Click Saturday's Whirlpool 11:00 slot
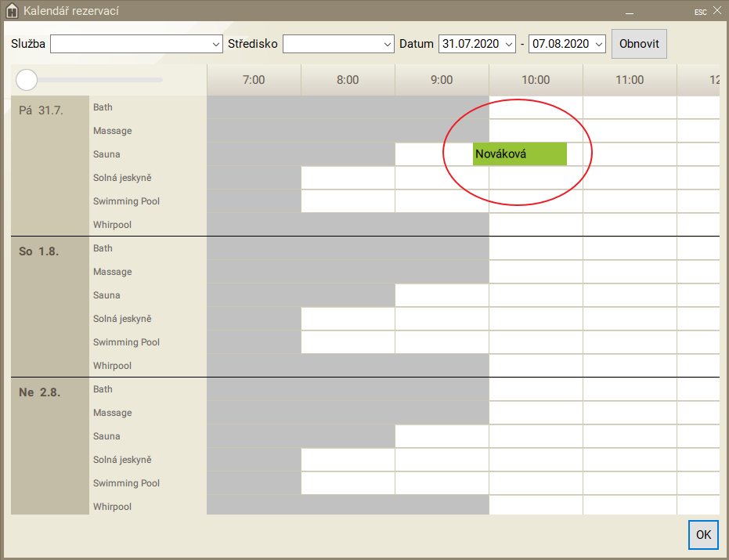The width and height of the screenshot is (729, 560). click(x=630, y=366)
